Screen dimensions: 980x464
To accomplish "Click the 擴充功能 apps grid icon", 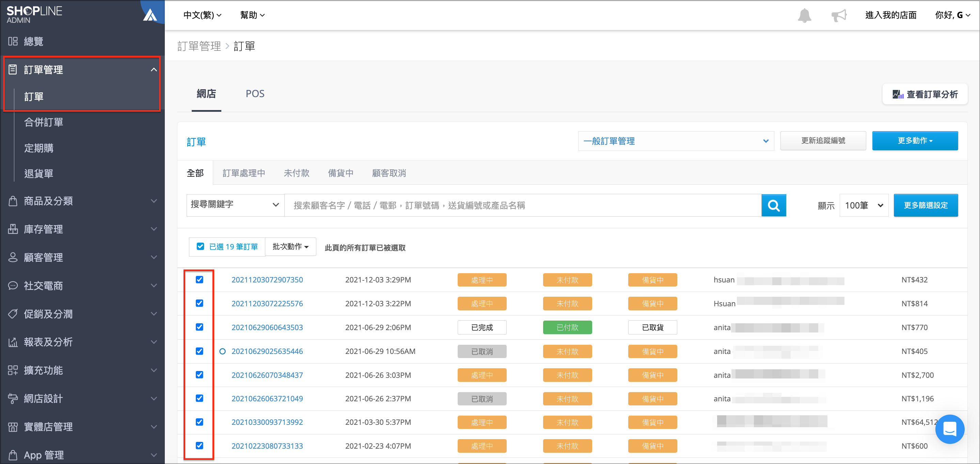I will (x=13, y=370).
